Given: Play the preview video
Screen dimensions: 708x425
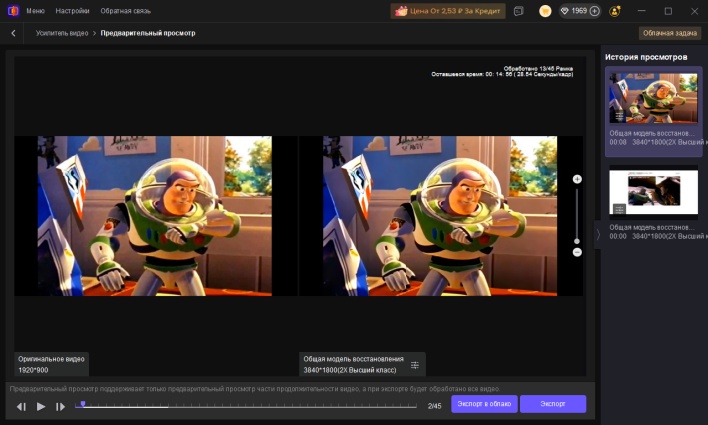Looking at the screenshot, I should pos(41,406).
